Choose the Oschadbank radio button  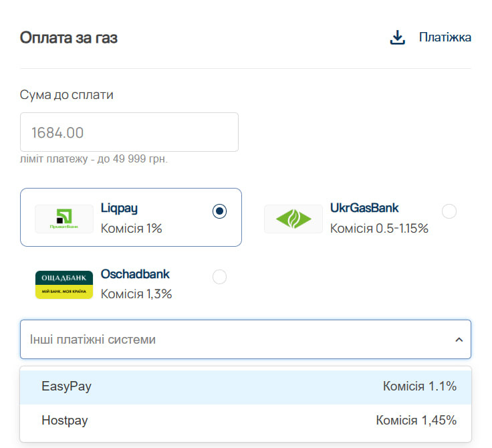pos(219,277)
